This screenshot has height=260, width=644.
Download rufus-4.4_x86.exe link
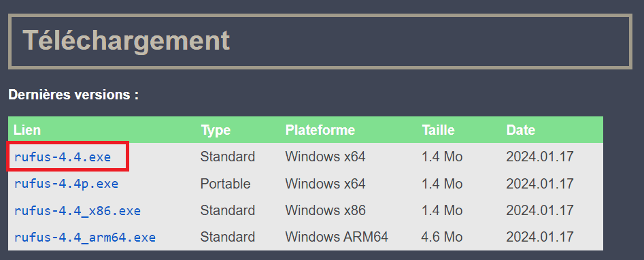click(78, 210)
